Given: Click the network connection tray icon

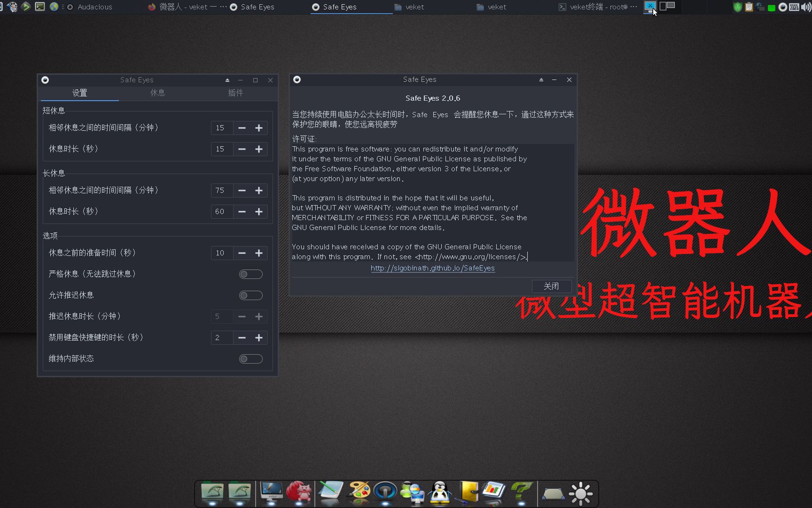Looking at the screenshot, I should (760, 7).
